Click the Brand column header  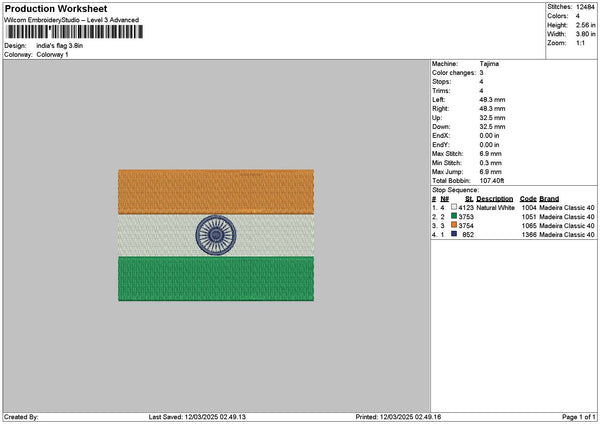[x=549, y=199]
